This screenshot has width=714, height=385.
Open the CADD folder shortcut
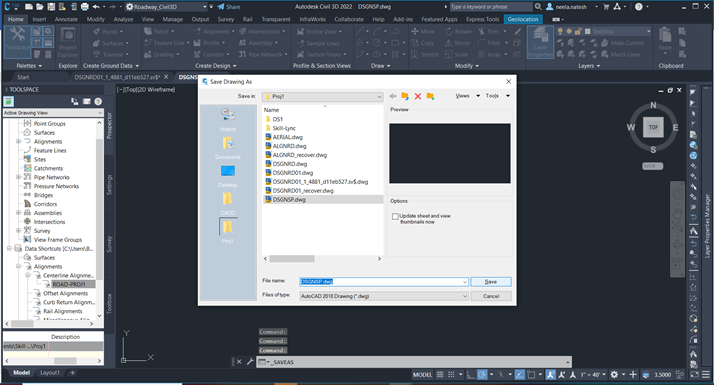click(x=228, y=203)
